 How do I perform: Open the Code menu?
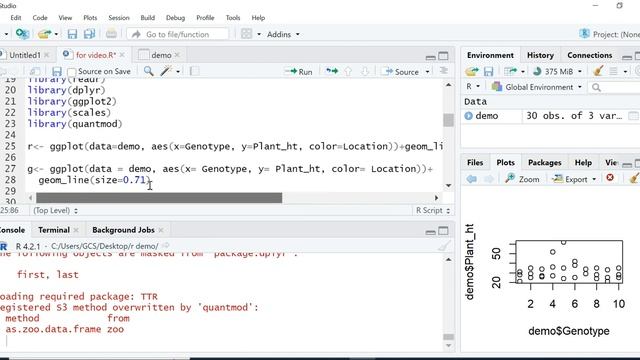point(40,18)
